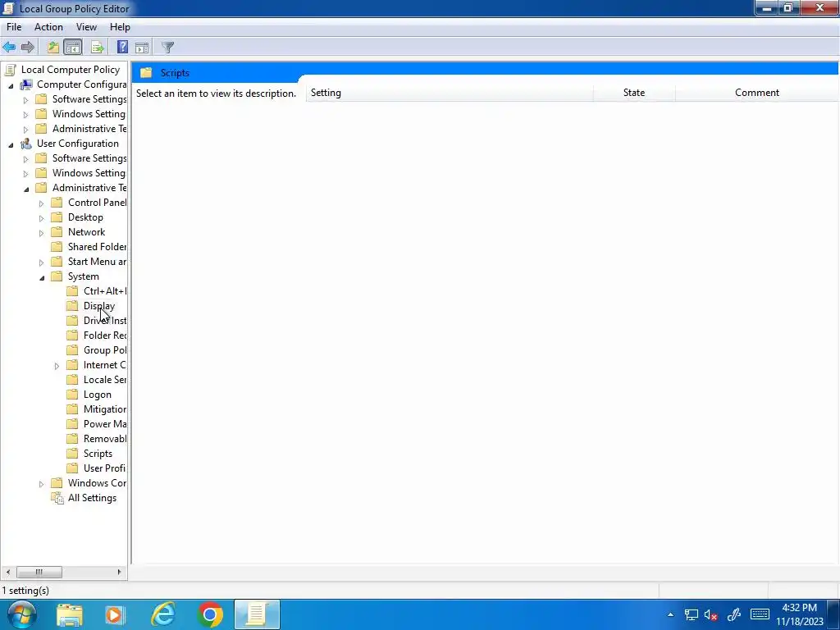The height and width of the screenshot is (630, 840).
Task: Expand Windows Settings under User Configuration
Action: pos(25,174)
